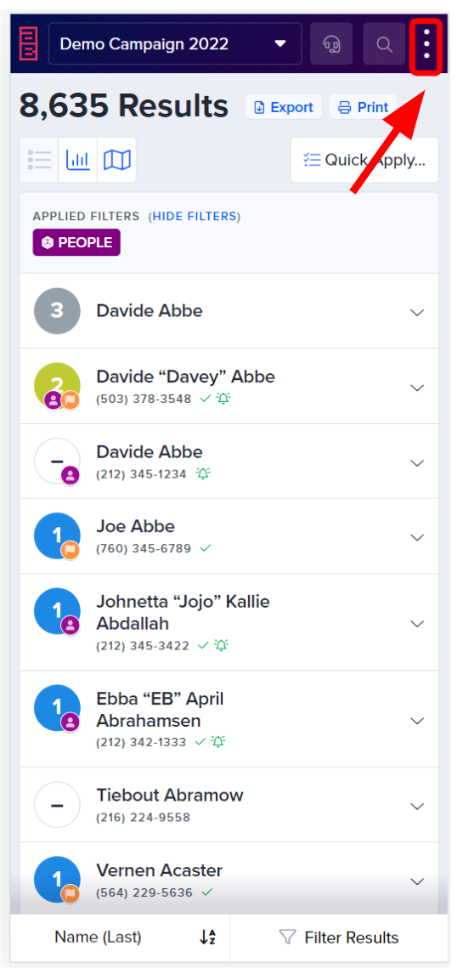The image size is (463, 980).
Task: Switch to chart view icon
Action: coord(78,160)
